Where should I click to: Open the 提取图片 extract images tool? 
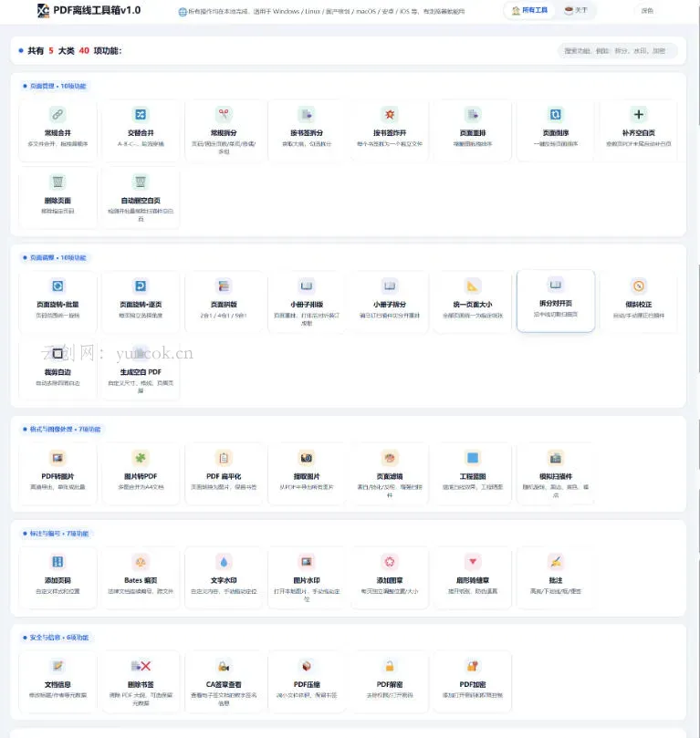point(307,474)
